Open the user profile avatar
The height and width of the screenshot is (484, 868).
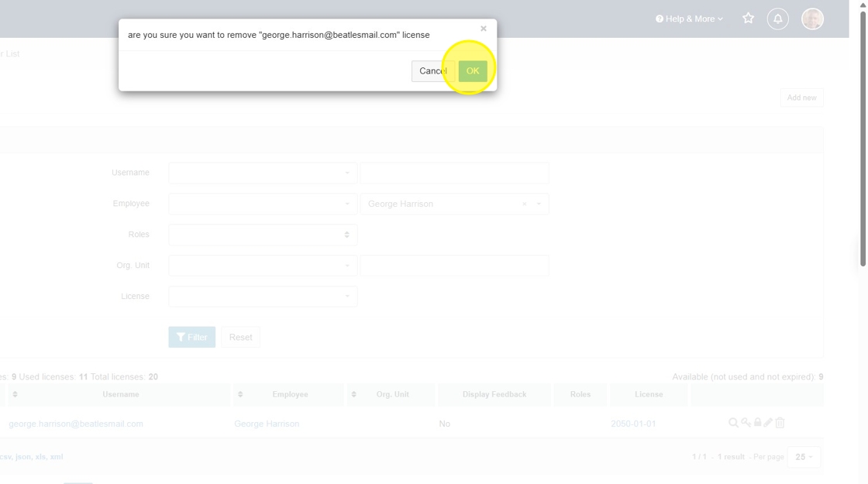point(811,19)
